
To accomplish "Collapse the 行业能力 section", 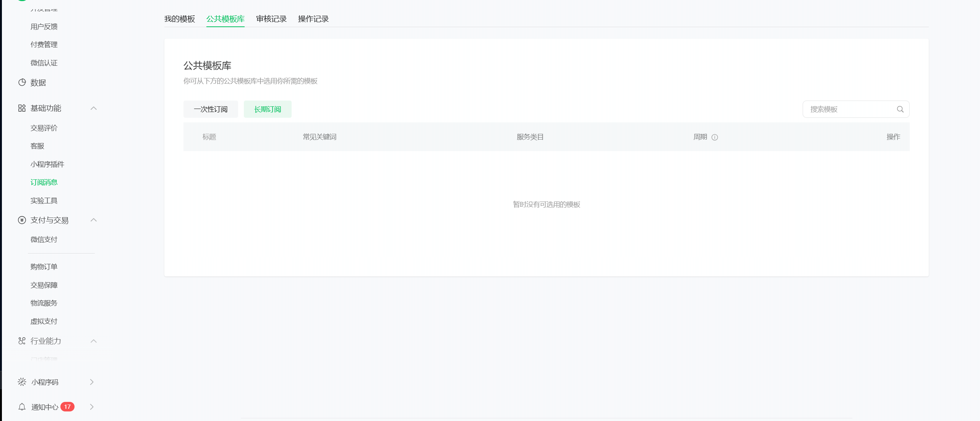I will click(94, 341).
